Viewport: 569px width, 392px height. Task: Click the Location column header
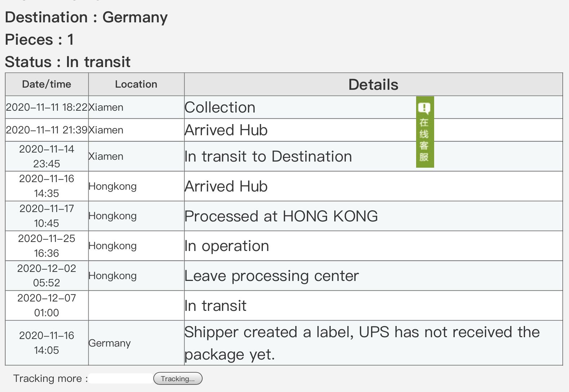point(136,84)
